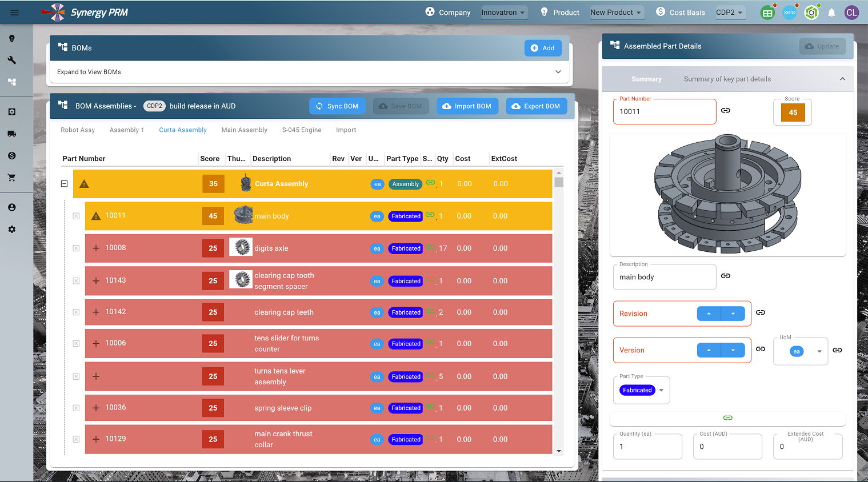This screenshot has width=868, height=482.
Task: Click the lightbulb icon in left sidebar
Action: [x=11, y=38]
